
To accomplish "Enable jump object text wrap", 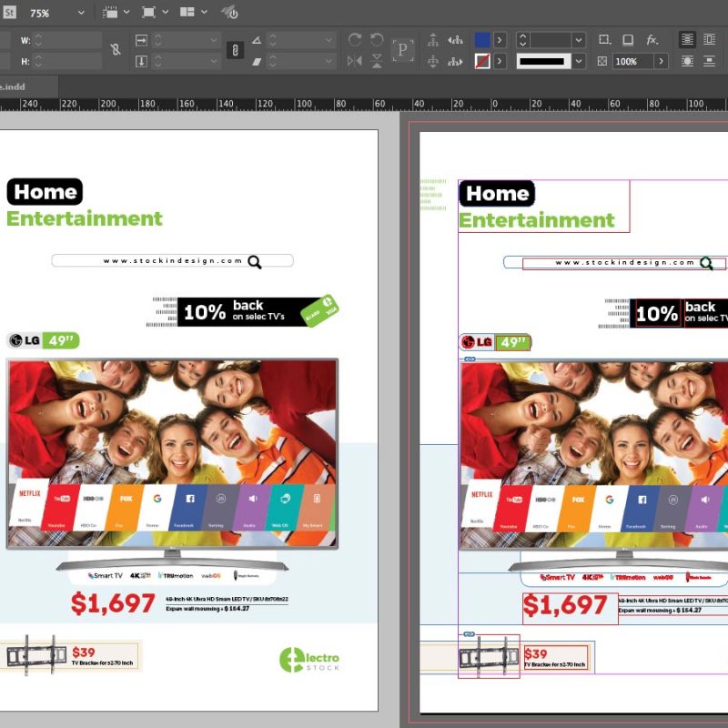I will coord(710,61).
